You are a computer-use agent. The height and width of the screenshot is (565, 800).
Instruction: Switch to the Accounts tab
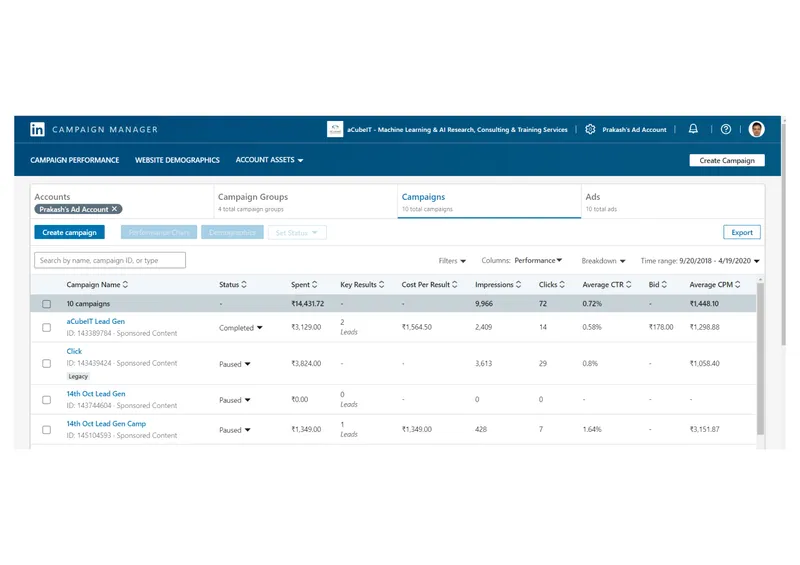coord(121,202)
